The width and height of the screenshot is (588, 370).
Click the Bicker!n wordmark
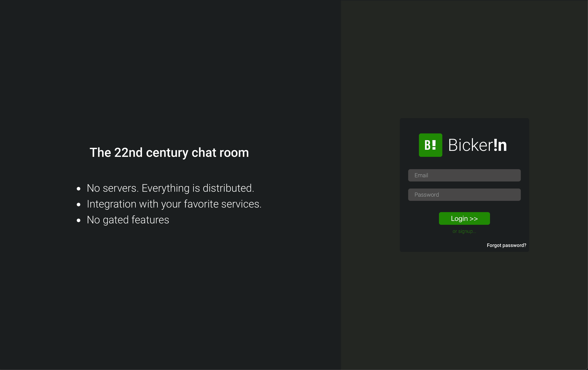tap(477, 145)
